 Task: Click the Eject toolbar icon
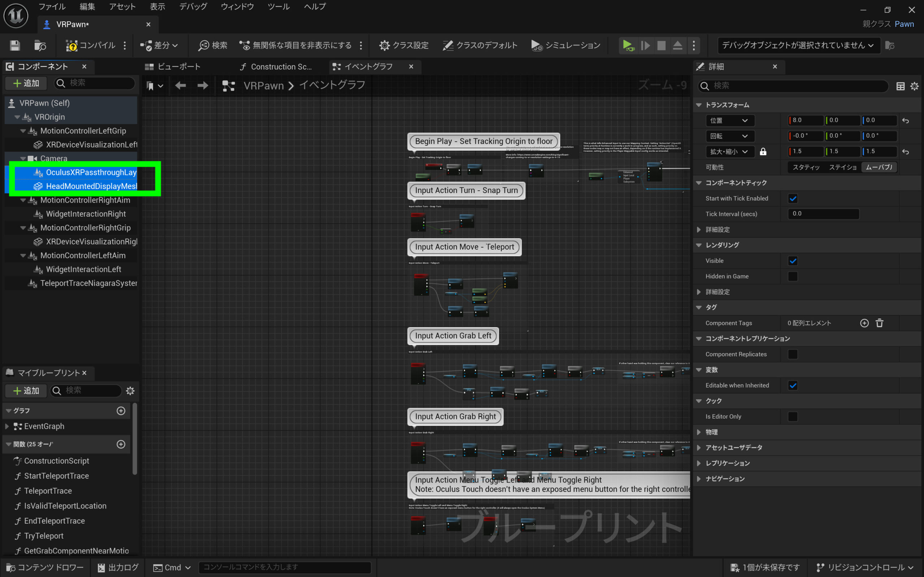(x=677, y=45)
